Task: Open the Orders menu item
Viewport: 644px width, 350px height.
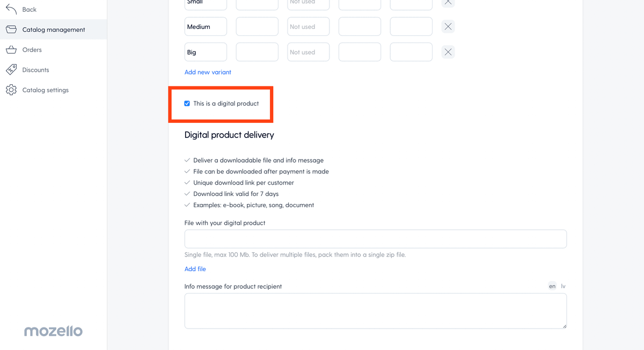Action: [32, 49]
